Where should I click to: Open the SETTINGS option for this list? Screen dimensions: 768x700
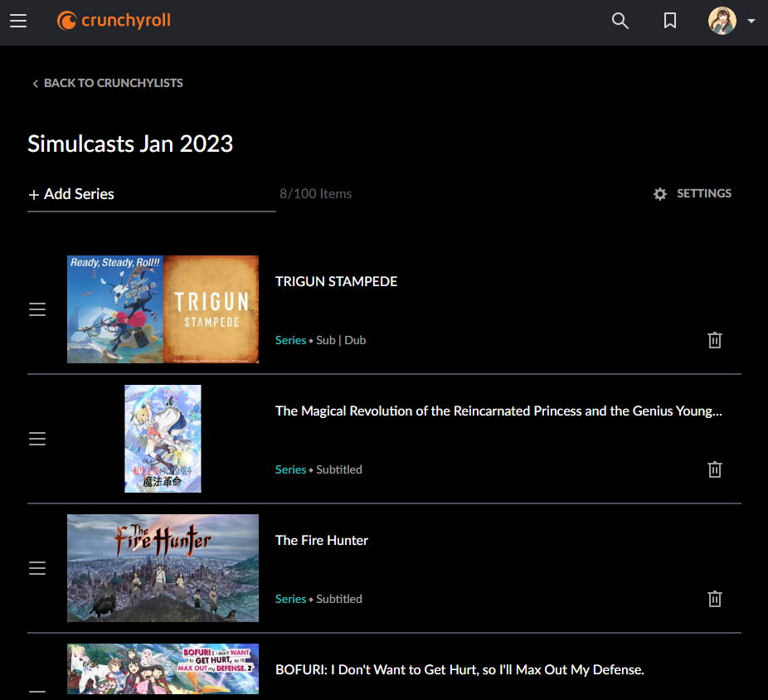click(703, 193)
